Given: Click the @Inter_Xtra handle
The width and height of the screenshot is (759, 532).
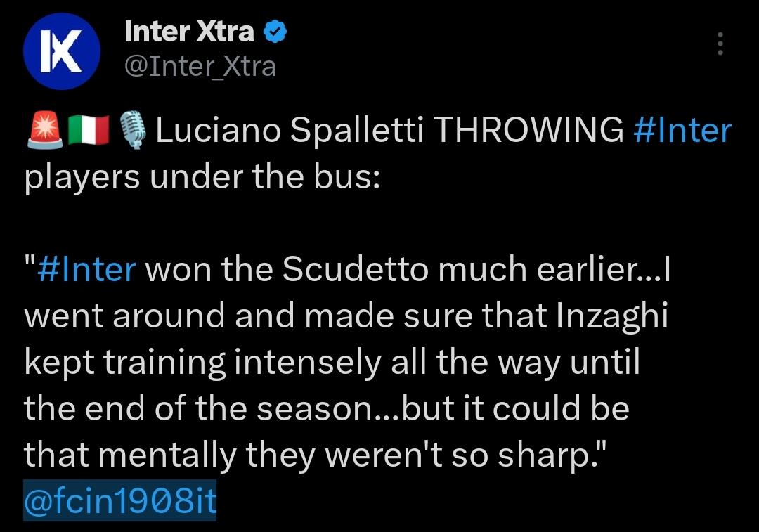Looking at the screenshot, I should point(200,67).
